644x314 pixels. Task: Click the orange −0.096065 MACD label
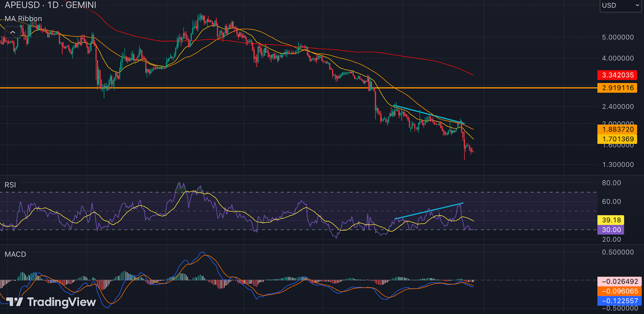(x=619, y=291)
